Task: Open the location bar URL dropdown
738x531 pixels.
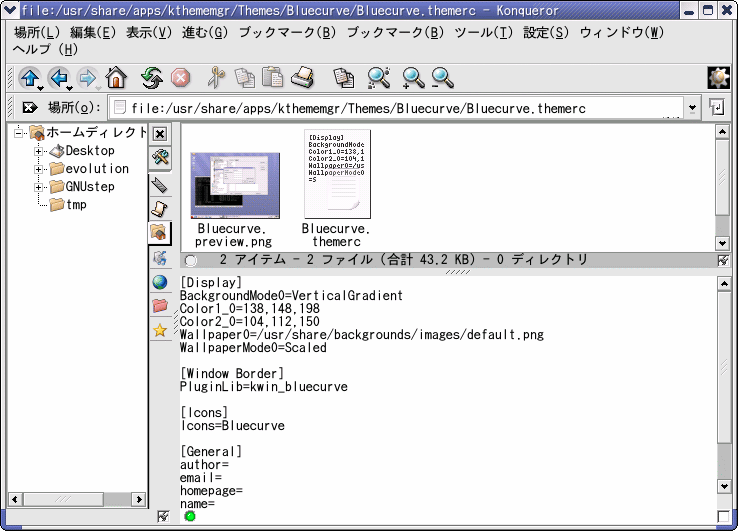Action: pos(692,108)
